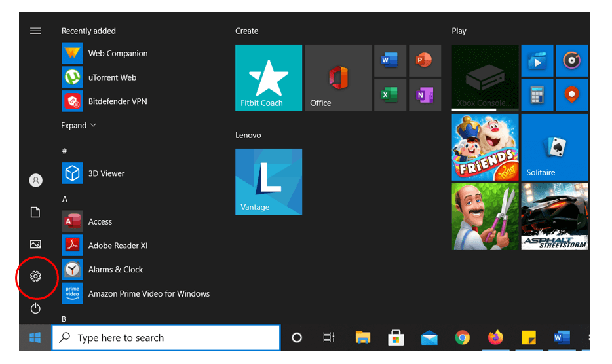Launch Amazon Prime Video for Windows
The height and width of the screenshot is (364, 612).
[x=136, y=293]
